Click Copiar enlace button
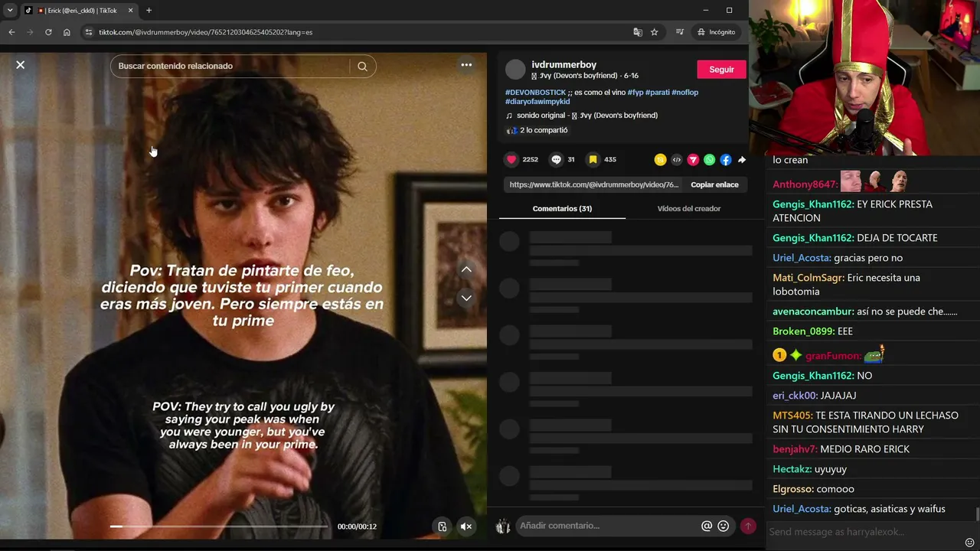 714,184
